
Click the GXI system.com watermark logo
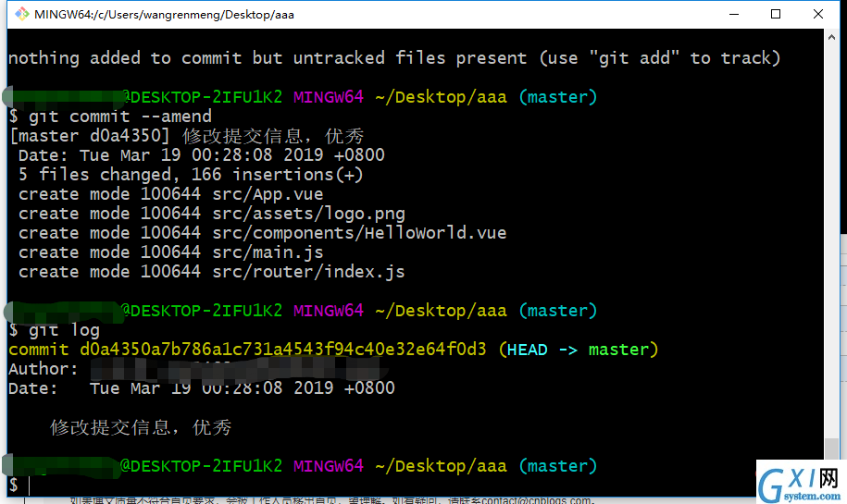[x=801, y=483]
